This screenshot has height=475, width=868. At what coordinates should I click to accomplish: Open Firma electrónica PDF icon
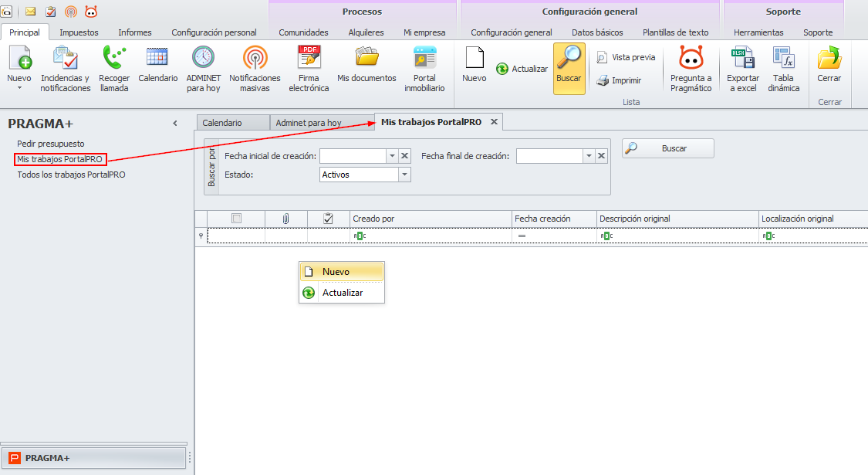click(309, 58)
